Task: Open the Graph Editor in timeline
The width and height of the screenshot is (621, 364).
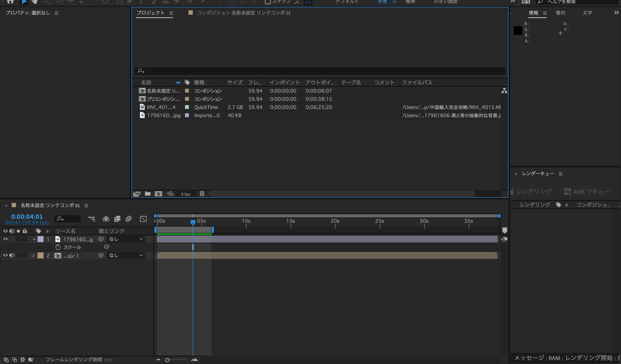Action: pos(143,219)
